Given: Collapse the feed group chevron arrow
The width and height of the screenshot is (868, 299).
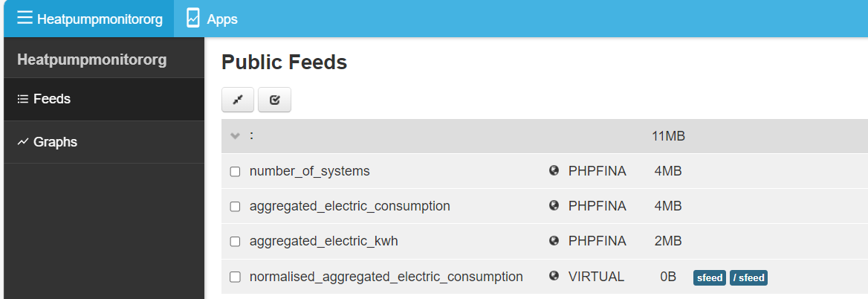Looking at the screenshot, I should 236,136.
